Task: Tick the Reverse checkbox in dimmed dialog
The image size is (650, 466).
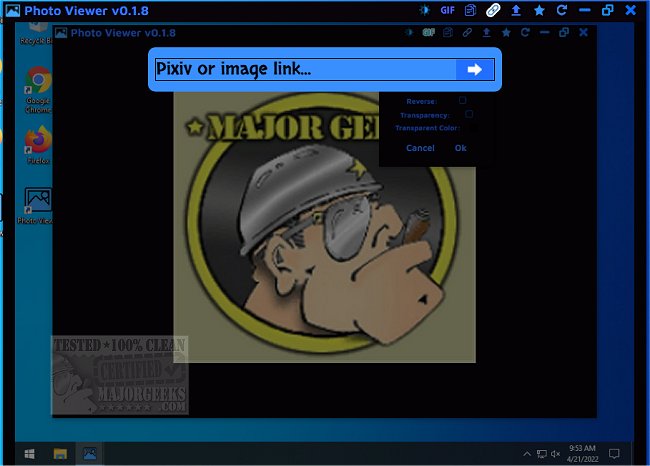Action: (x=463, y=100)
